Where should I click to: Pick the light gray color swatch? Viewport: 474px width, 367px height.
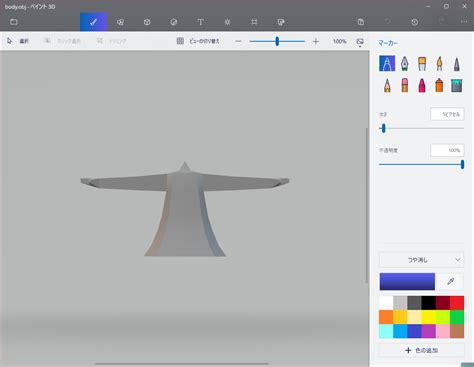[x=400, y=303]
